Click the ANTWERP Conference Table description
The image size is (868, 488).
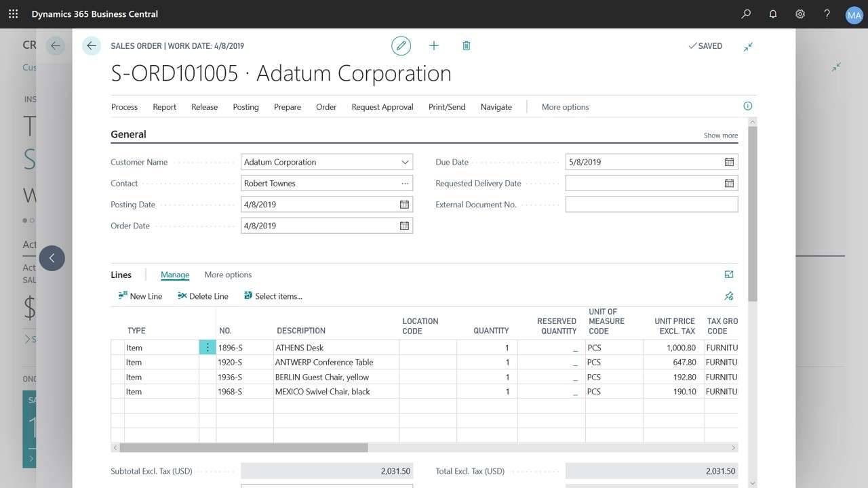[324, 363]
